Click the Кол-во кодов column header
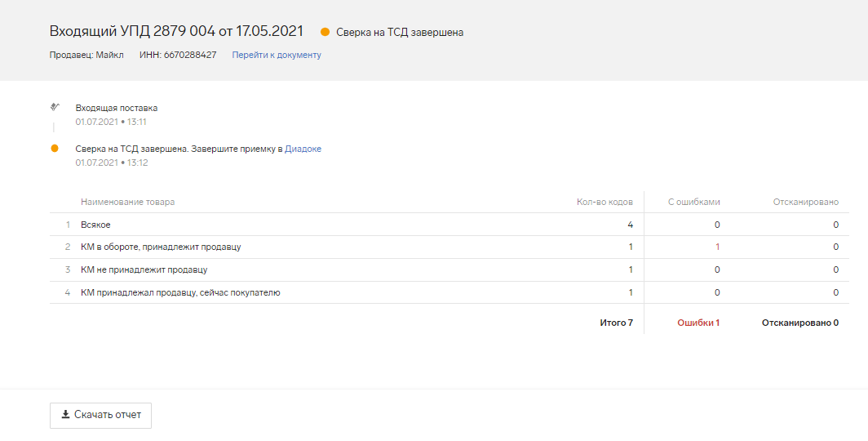Viewport: 868px width, 441px height. 604,202
